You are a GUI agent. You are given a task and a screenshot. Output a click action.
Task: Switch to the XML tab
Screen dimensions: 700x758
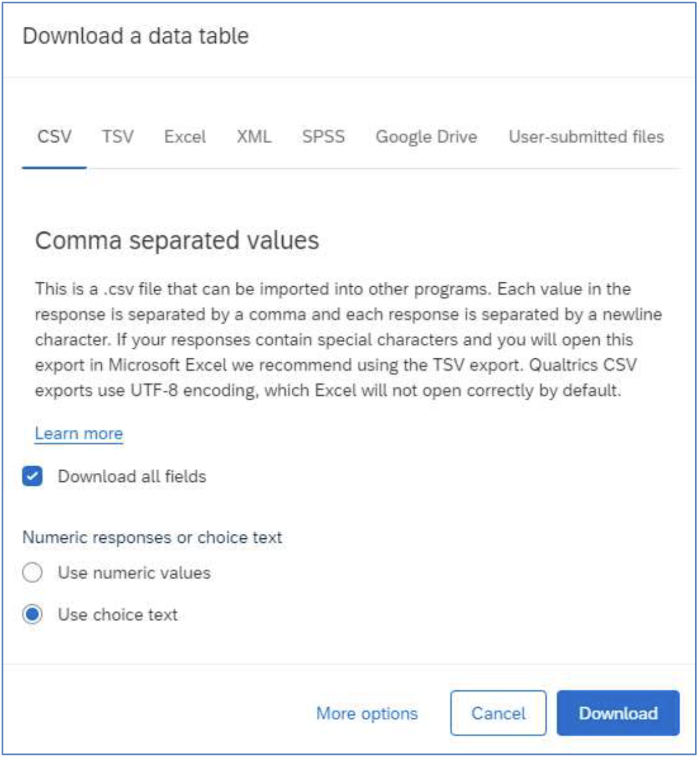pos(254,137)
